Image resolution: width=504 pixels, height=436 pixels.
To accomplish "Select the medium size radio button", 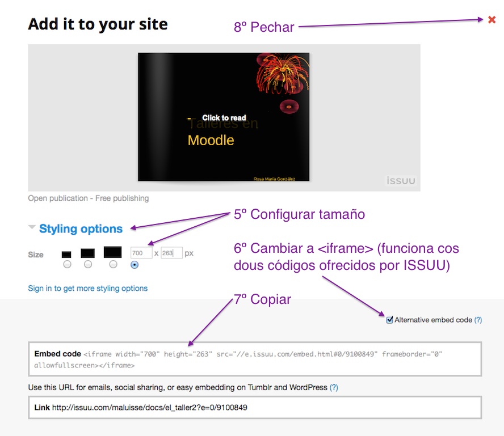I will click(89, 264).
